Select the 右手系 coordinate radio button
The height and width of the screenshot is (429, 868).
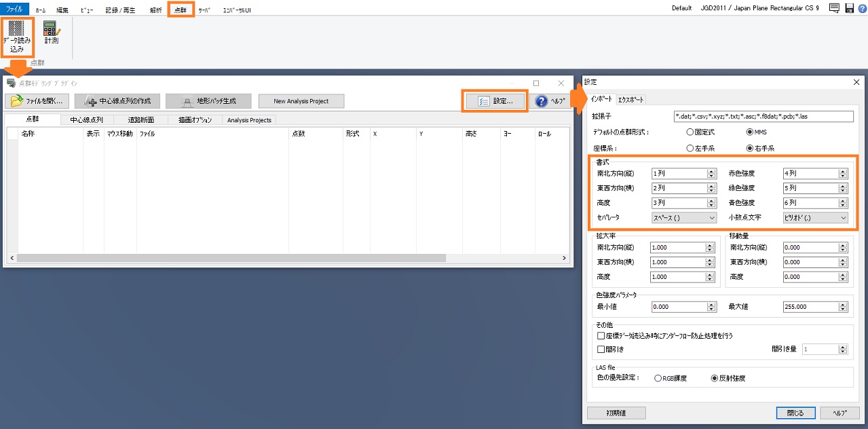[x=760, y=147]
